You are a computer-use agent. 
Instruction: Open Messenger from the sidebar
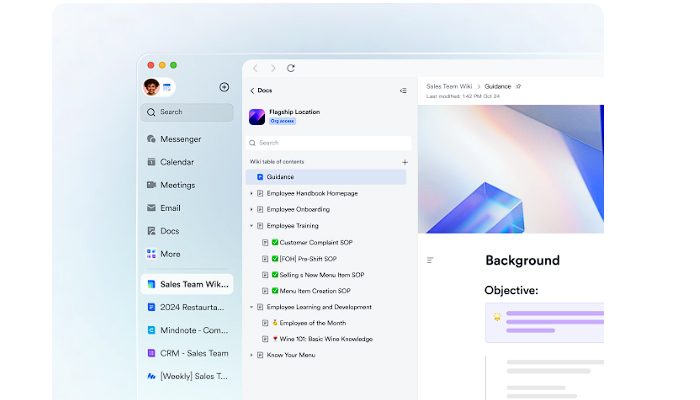pyautogui.click(x=180, y=139)
